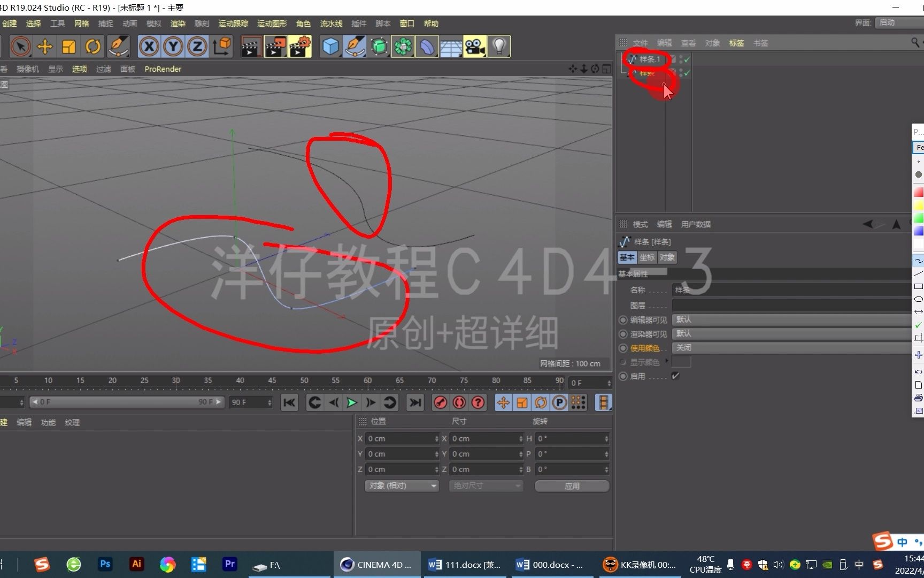Click the cube icon to add a primitive

330,47
